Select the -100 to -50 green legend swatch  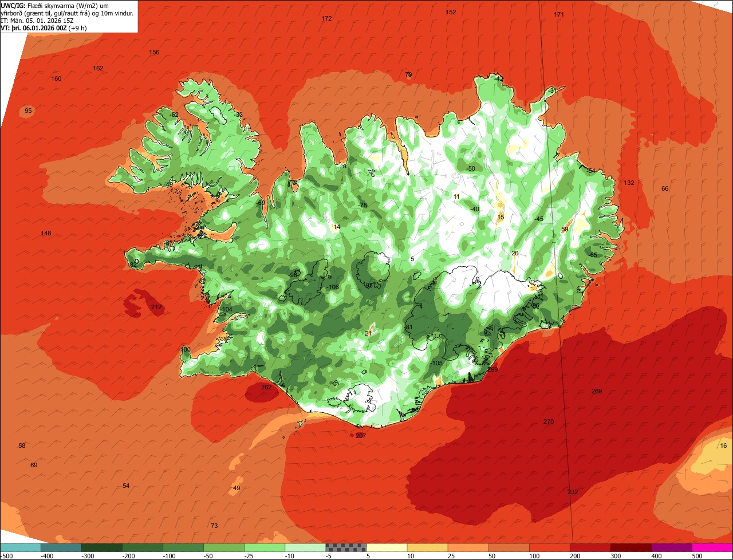[183, 547]
